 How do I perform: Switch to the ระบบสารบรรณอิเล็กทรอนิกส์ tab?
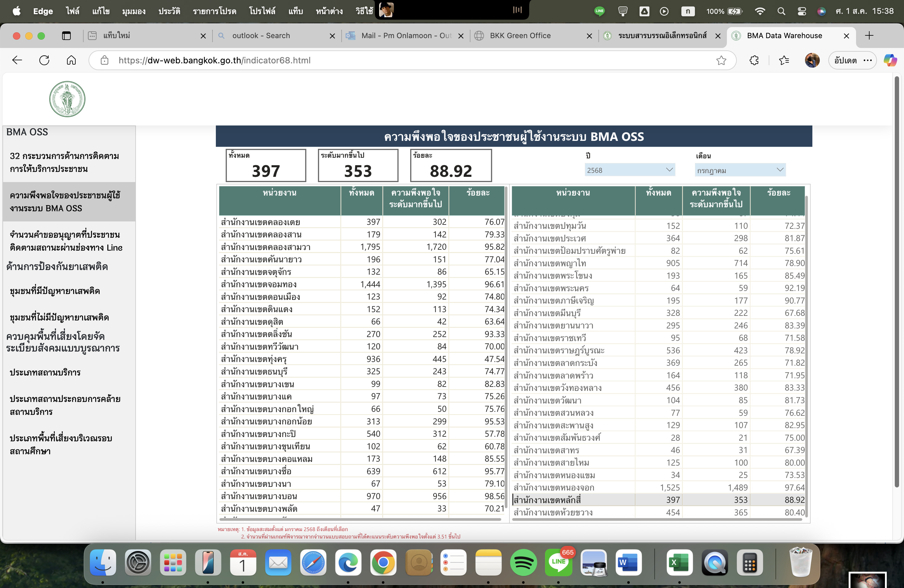[x=662, y=36]
